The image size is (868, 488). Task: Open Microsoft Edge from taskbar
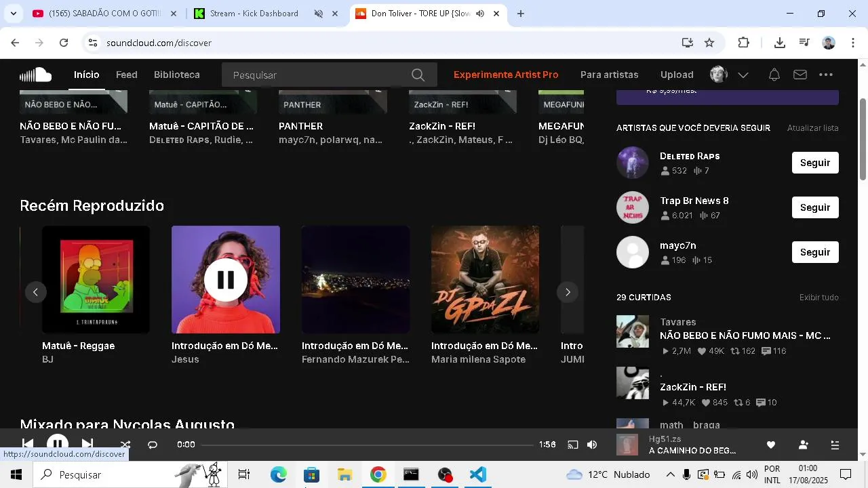click(x=278, y=474)
